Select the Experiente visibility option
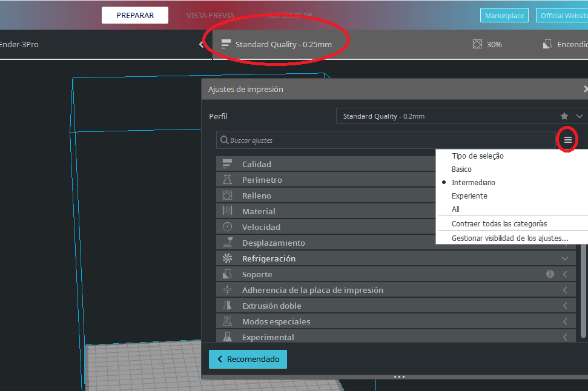588x391 pixels. pyautogui.click(x=469, y=196)
